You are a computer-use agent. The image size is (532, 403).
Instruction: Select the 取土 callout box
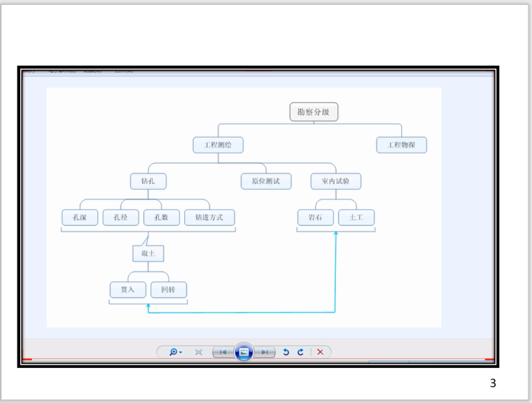pos(148,253)
